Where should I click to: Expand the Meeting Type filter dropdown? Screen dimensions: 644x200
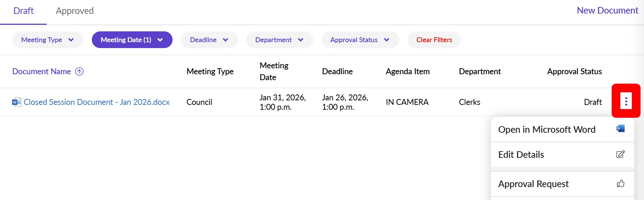48,40
